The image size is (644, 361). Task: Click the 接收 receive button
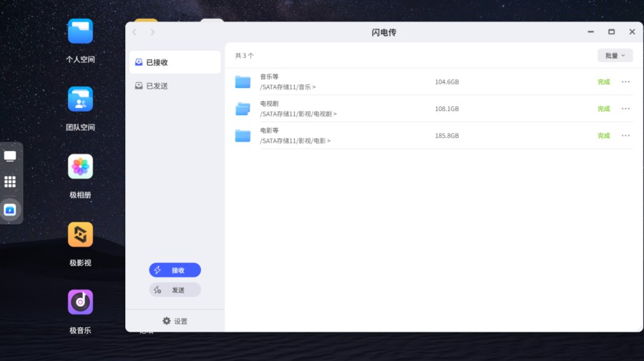[x=175, y=270]
